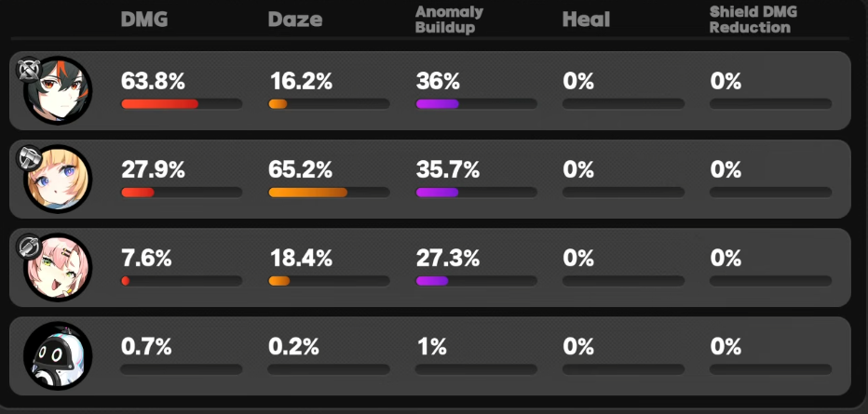Select the DMG column header
Viewport: 868px width, 414px height.
(144, 20)
